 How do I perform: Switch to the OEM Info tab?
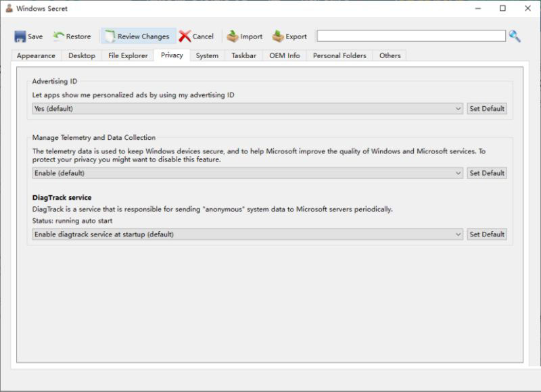click(x=285, y=55)
